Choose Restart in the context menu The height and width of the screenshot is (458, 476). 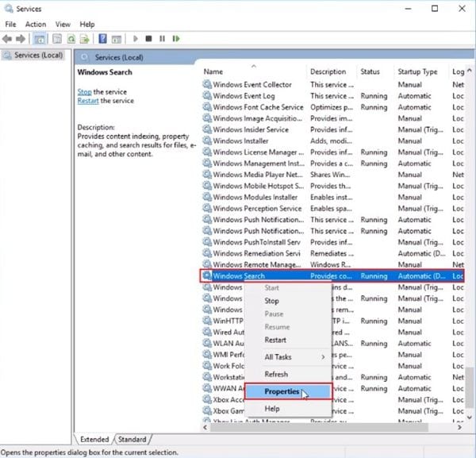(288, 340)
